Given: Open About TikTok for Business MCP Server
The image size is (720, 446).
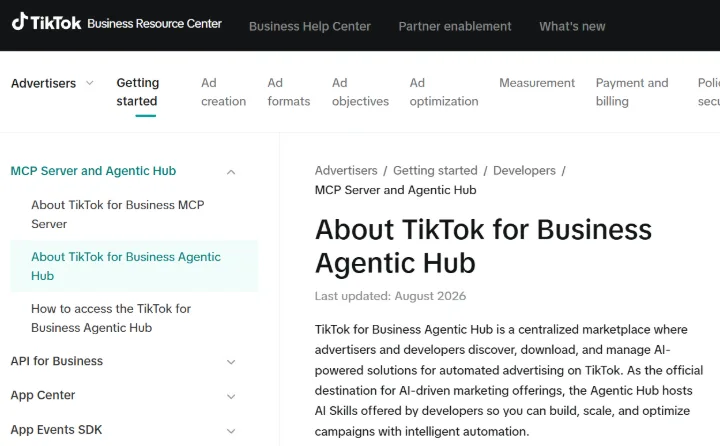Looking at the screenshot, I should (x=118, y=214).
